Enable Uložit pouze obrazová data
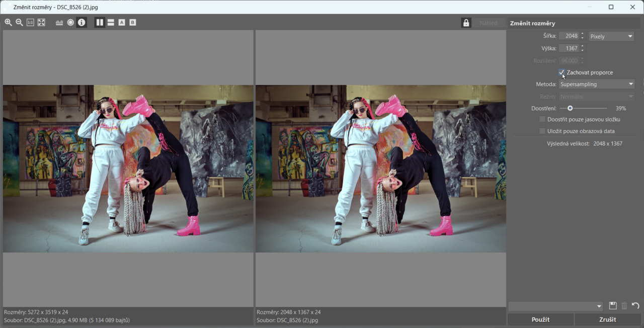The image size is (644, 328). 542,131
